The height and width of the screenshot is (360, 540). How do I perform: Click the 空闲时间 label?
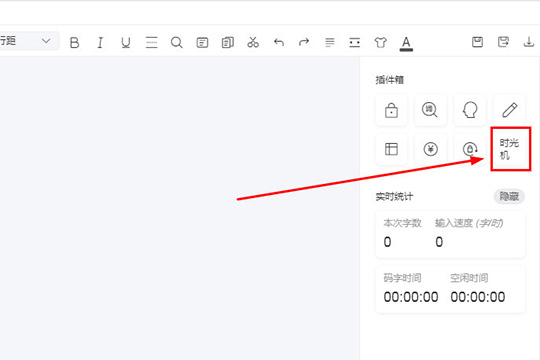coord(469,278)
